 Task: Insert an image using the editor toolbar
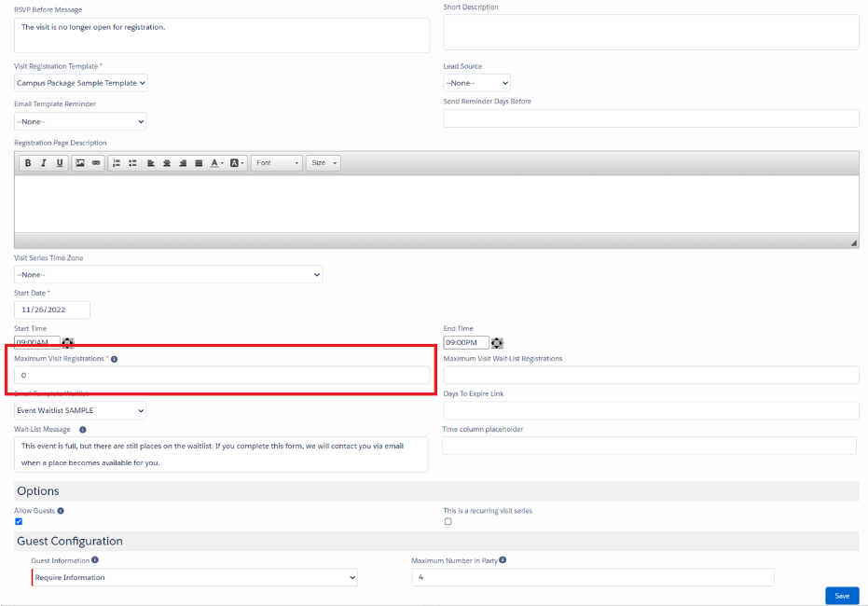[x=80, y=163]
